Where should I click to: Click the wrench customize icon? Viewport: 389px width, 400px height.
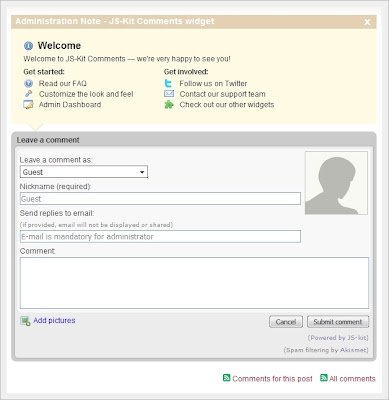(29, 94)
